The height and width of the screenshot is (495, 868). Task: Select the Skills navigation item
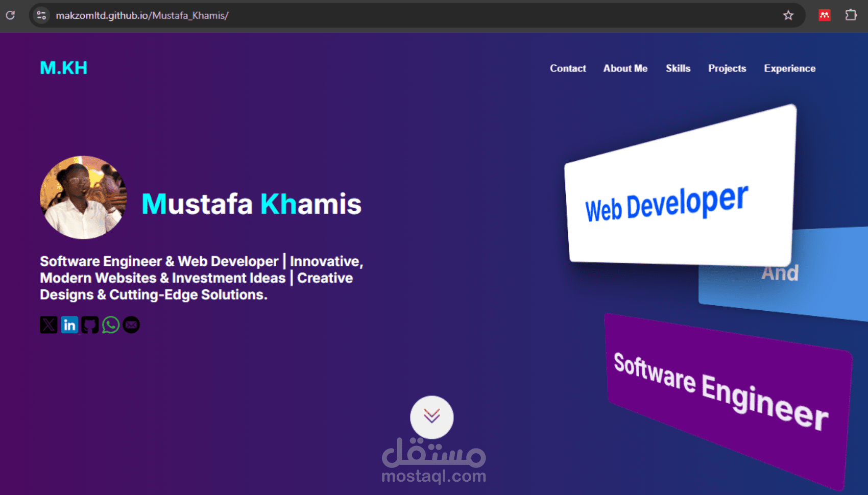678,68
